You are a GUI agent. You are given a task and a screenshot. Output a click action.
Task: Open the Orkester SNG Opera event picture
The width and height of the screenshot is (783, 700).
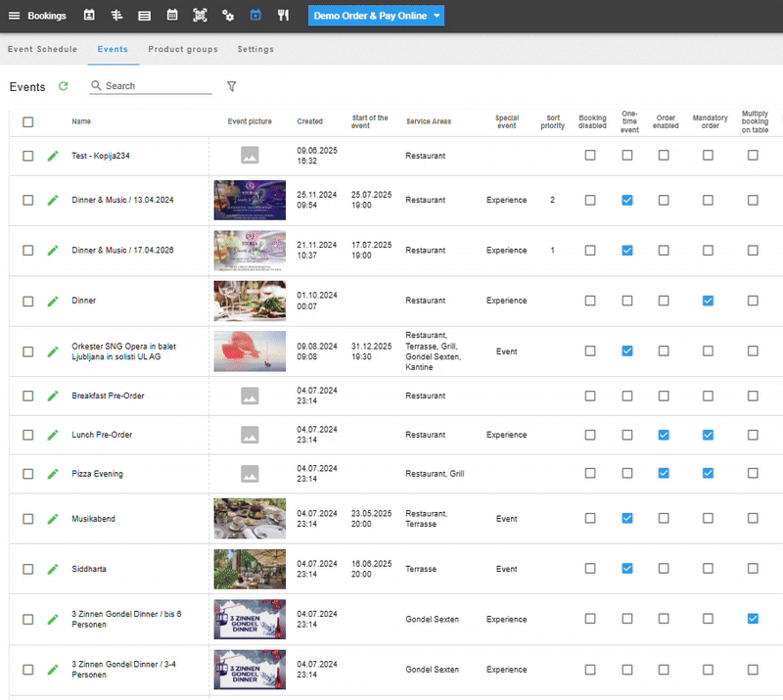(250, 351)
